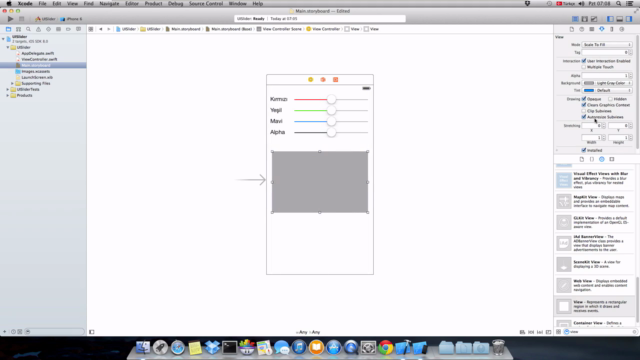Expand the Supporting Files folder
The width and height of the screenshot is (640, 360).
click(x=12, y=83)
